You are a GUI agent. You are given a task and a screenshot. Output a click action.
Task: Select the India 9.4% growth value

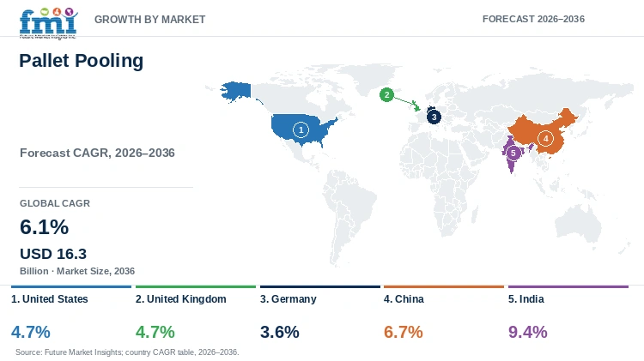[528, 332]
